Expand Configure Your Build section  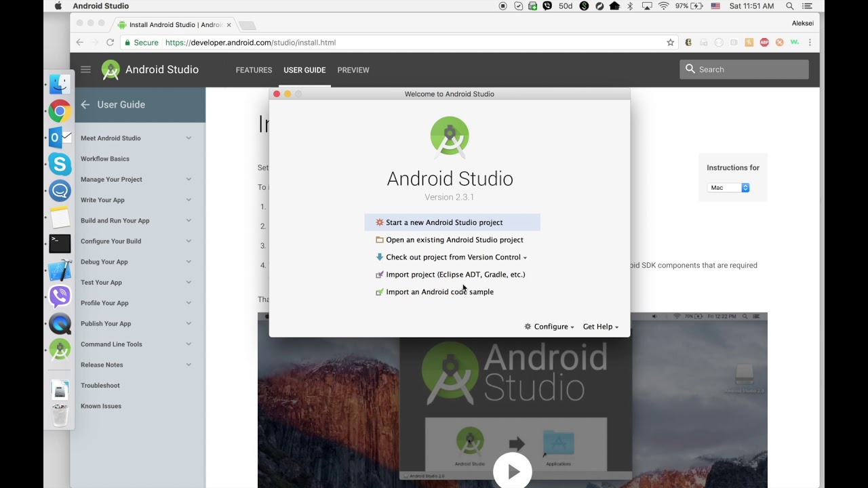coord(189,241)
